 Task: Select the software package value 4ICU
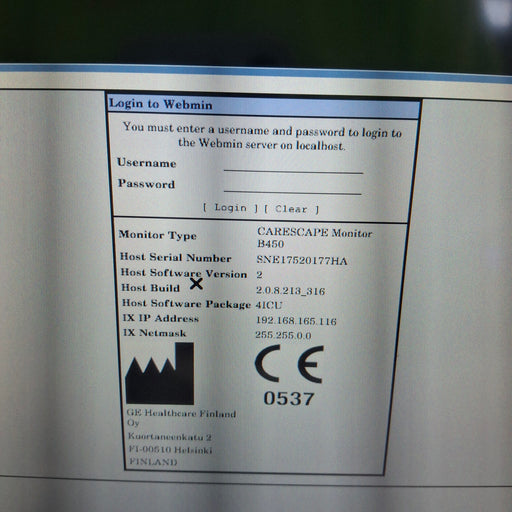[269, 305]
